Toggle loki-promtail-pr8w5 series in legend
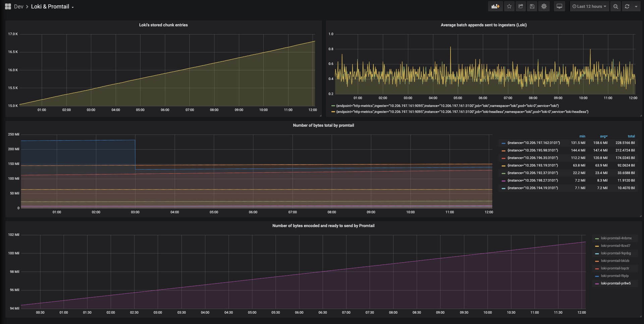This screenshot has width=644, height=324. [x=615, y=283]
